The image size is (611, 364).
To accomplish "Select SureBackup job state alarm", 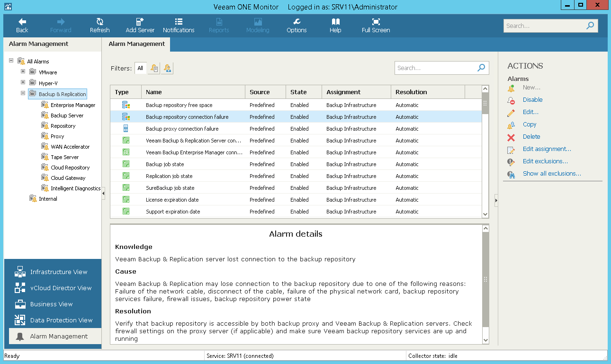I will click(x=296, y=188).
